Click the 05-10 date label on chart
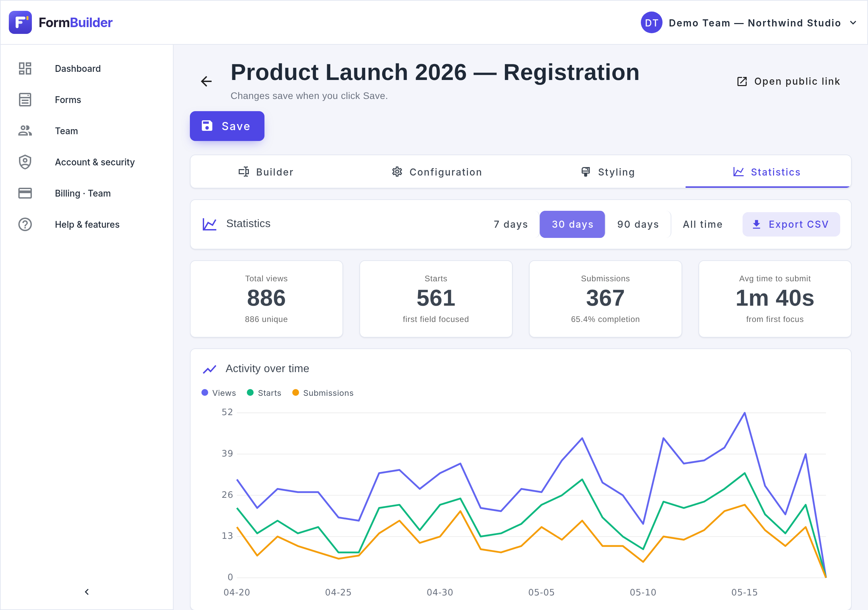 pos(643,592)
